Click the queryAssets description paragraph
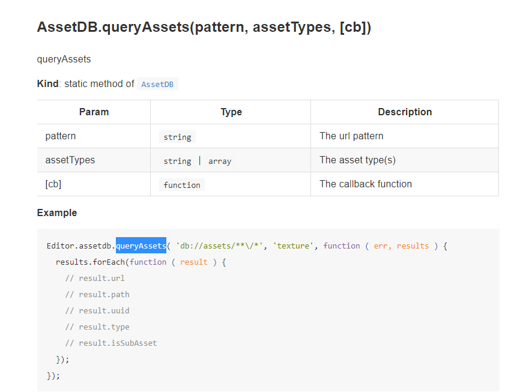532x392 pixels. click(64, 59)
